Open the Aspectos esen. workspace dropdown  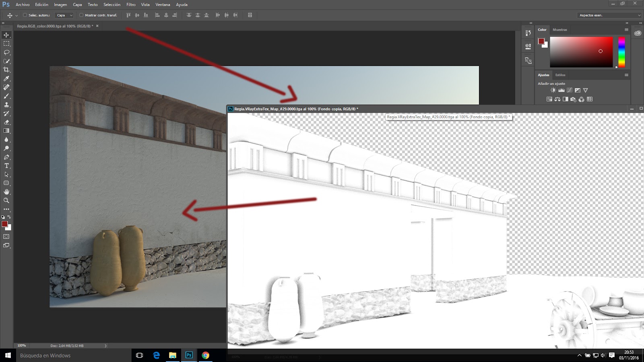click(609, 15)
